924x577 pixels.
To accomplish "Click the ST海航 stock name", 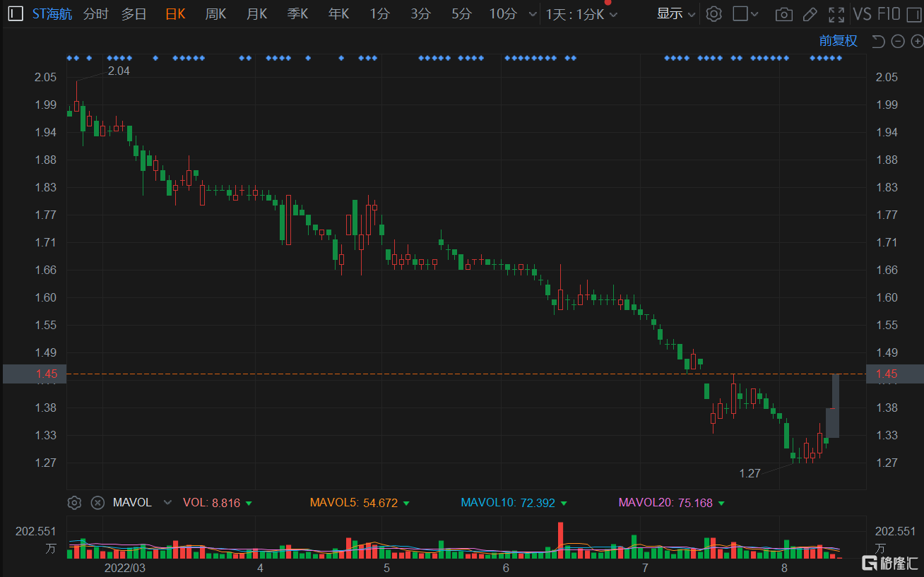I will [52, 13].
